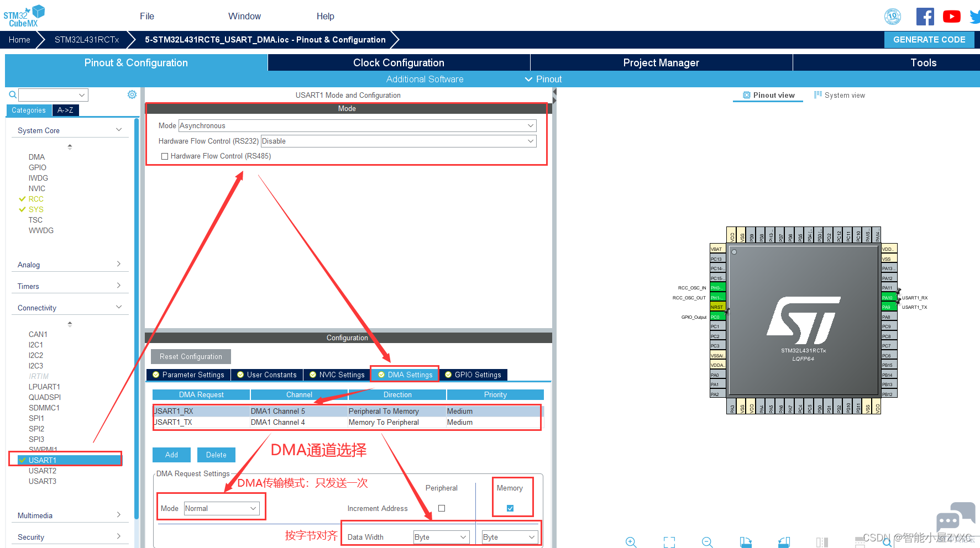
Task: Open the NVIC Settings tab
Action: [337, 375]
